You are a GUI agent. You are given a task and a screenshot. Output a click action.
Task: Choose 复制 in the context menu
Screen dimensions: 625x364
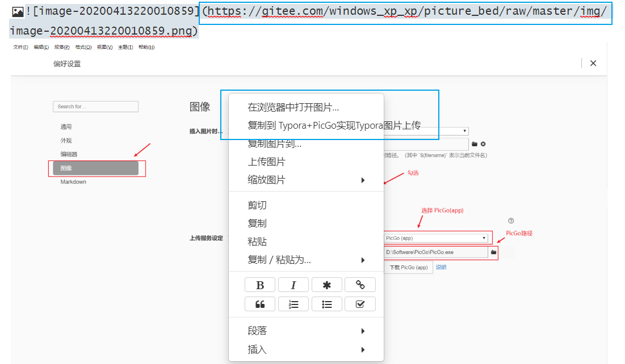[x=257, y=223]
